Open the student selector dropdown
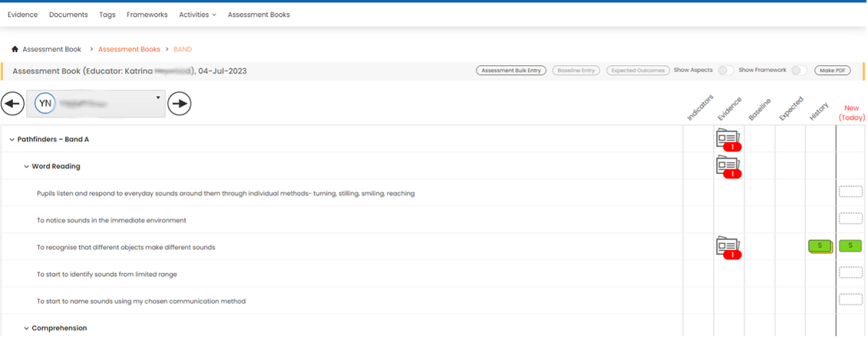The height and width of the screenshot is (339, 868). click(158, 97)
